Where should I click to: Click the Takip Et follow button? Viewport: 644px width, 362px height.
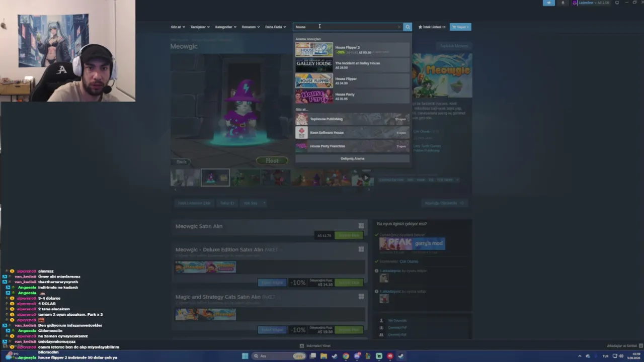tap(227, 203)
